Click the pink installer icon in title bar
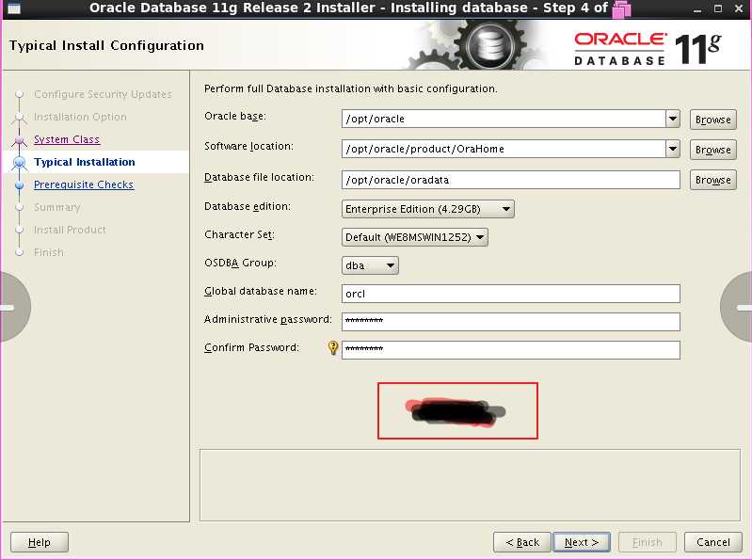This screenshot has width=752, height=560. 621,9
